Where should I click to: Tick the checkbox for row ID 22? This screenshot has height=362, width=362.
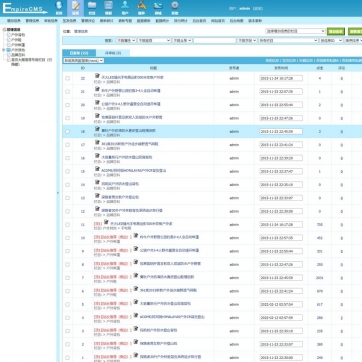coord(68,78)
